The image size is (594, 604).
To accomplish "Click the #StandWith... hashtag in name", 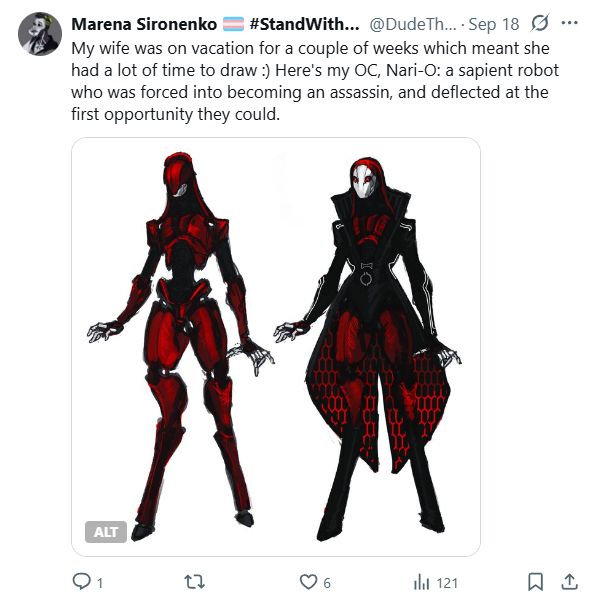I will click(304, 24).
